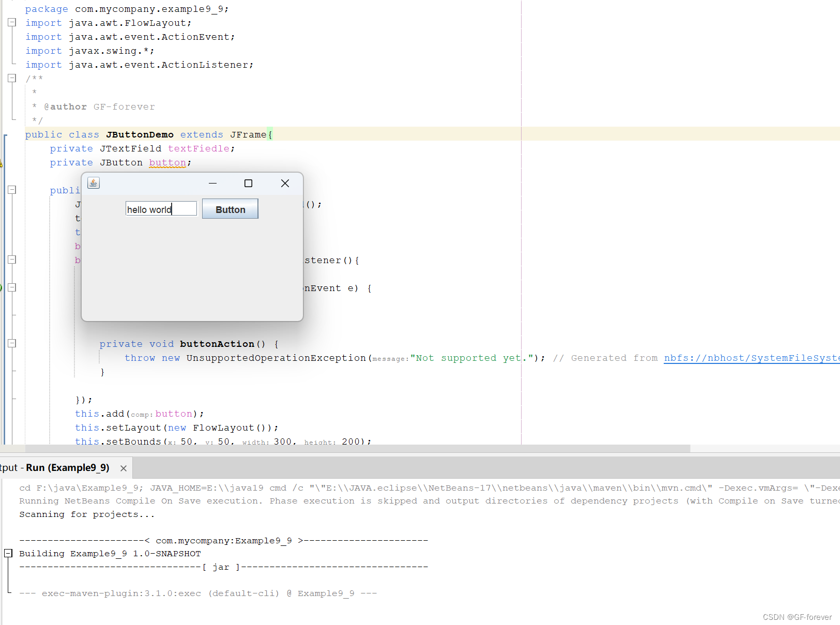Screen dimensions: 840x625
Task: Click the Button in the Java window
Action: 230,209
